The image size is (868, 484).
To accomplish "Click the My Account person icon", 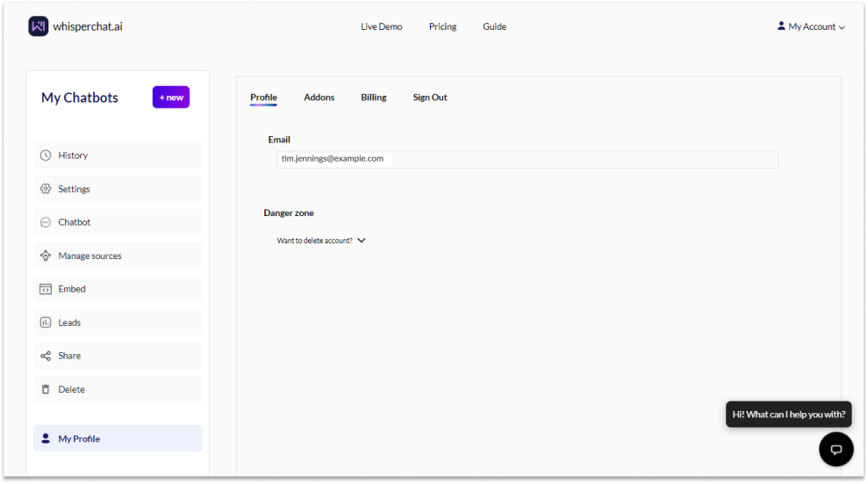I will (781, 26).
